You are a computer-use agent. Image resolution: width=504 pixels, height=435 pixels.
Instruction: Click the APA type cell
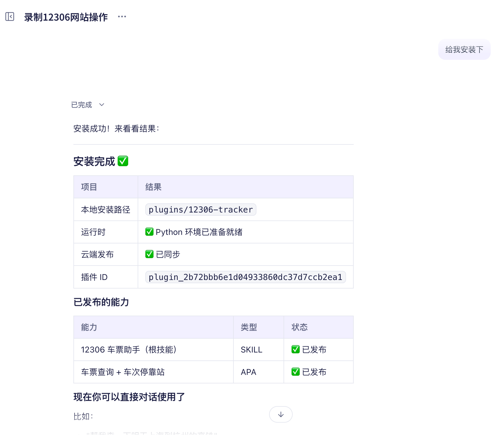coord(258,372)
